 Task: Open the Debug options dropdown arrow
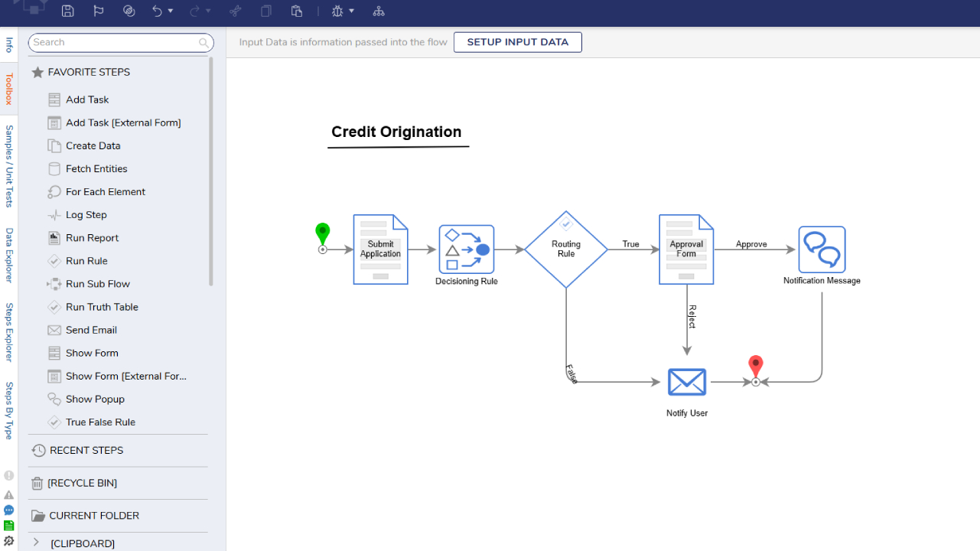(352, 11)
